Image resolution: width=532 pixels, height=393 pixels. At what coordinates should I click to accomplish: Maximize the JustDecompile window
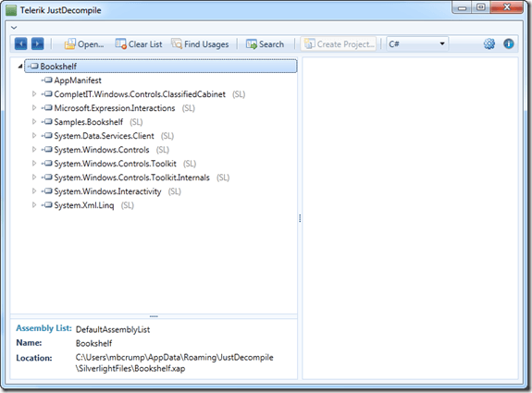point(481,7)
